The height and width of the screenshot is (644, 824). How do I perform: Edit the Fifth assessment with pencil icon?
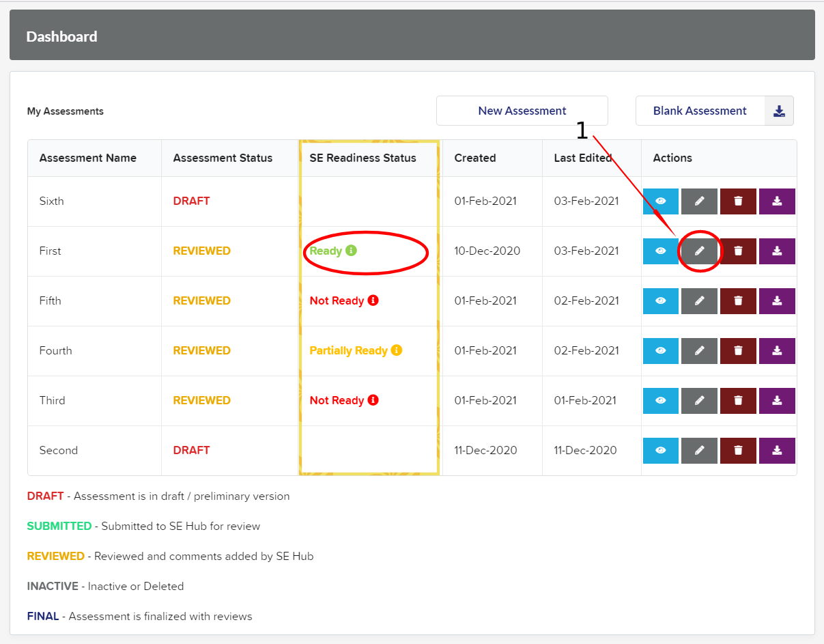(699, 301)
